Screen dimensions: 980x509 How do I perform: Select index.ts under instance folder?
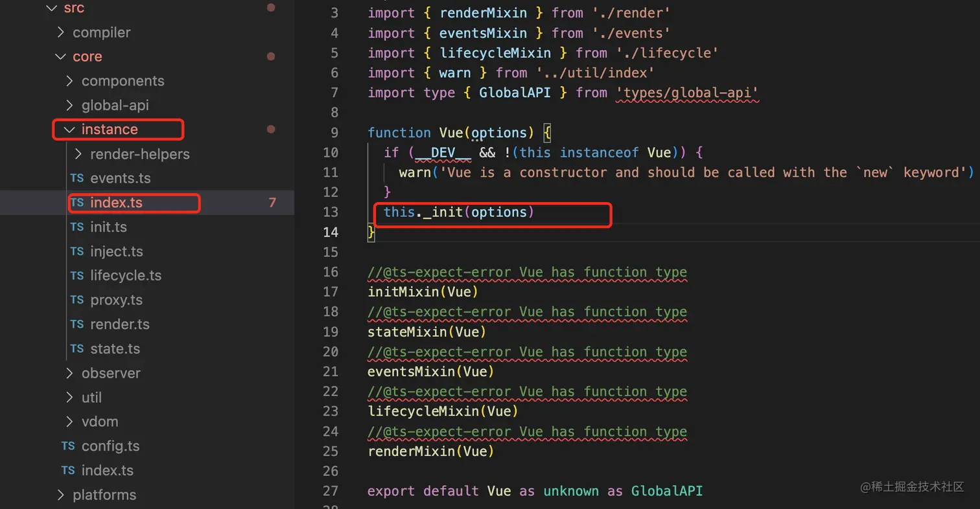[x=116, y=203]
